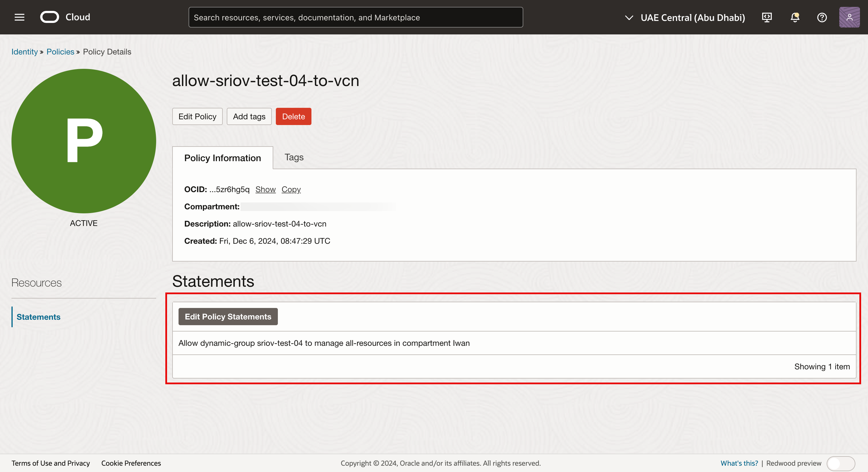Select Statements in Resources sidebar
Viewport: 868px width, 472px height.
click(x=38, y=317)
